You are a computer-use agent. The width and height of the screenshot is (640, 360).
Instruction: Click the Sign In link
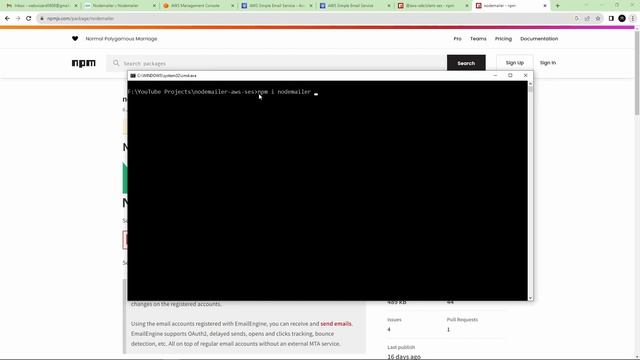click(x=548, y=63)
